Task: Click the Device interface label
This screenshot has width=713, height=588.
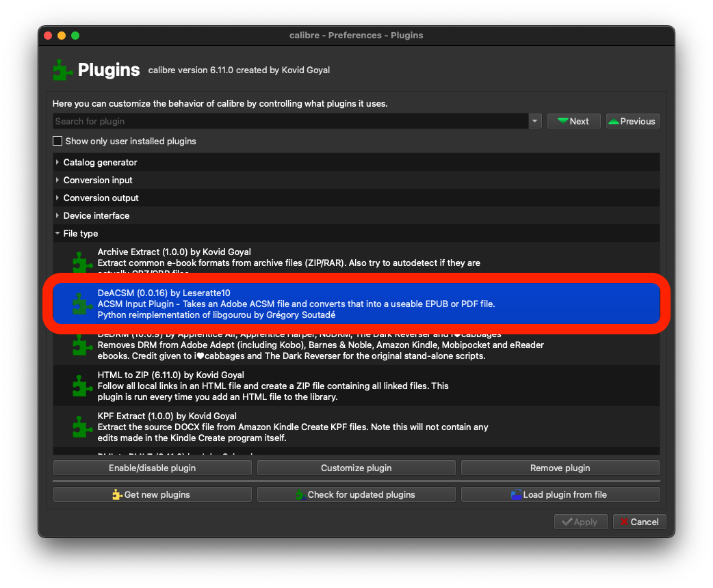Action: (96, 215)
